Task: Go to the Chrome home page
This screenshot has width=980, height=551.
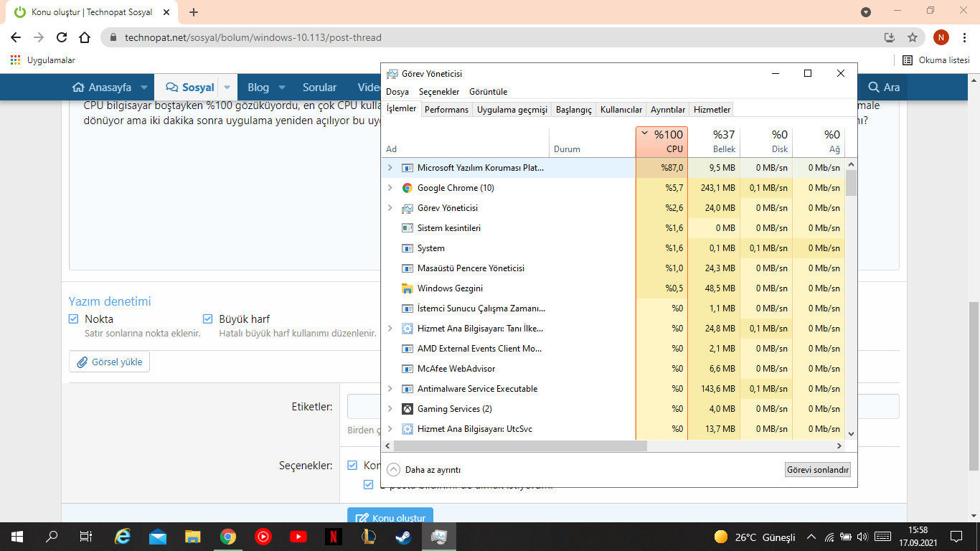Action: (x=85, y=37)
